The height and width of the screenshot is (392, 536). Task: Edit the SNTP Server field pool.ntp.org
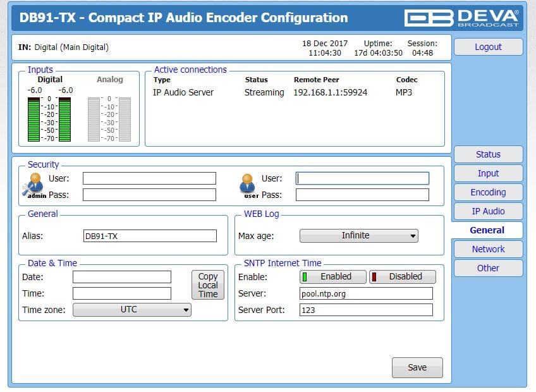coord(366,293)
